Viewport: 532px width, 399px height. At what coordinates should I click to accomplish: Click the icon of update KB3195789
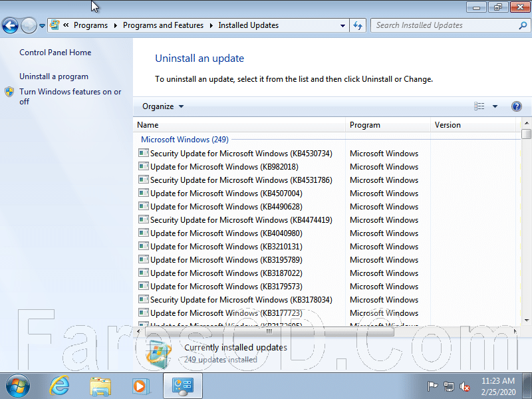pyautogui.click(x=144, y=259)
